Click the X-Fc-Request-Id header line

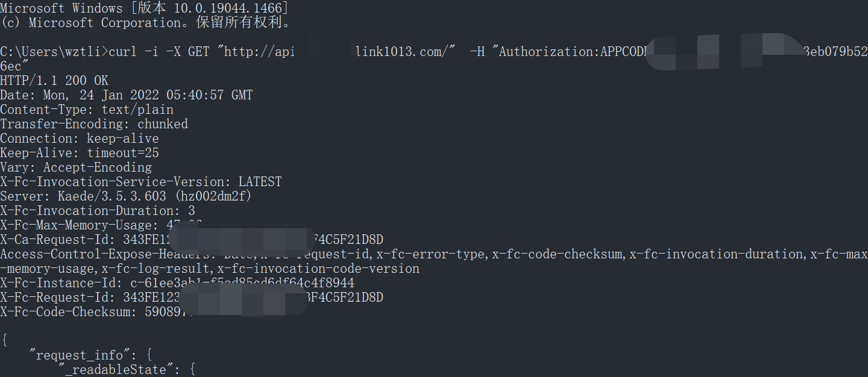(192, 298)
